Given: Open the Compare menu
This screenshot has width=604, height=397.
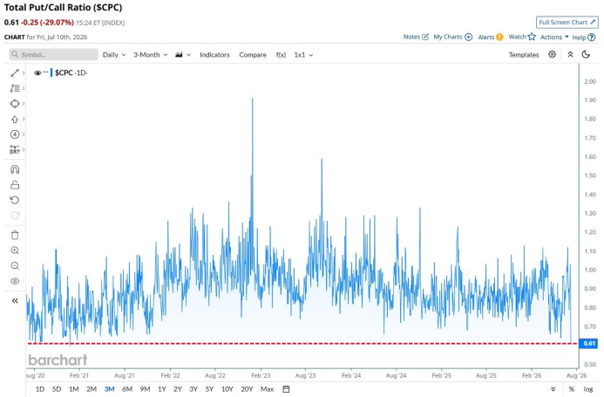Looking at the screenshot, I should (253, 55).
